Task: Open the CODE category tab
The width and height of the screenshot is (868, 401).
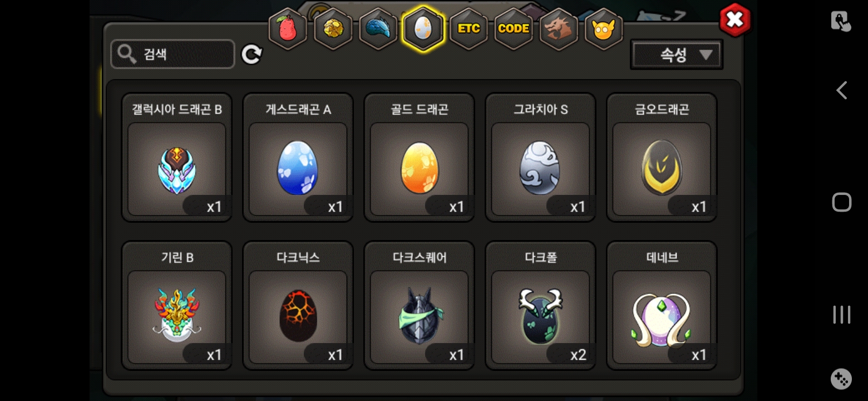Action: (x=514, y=28)
